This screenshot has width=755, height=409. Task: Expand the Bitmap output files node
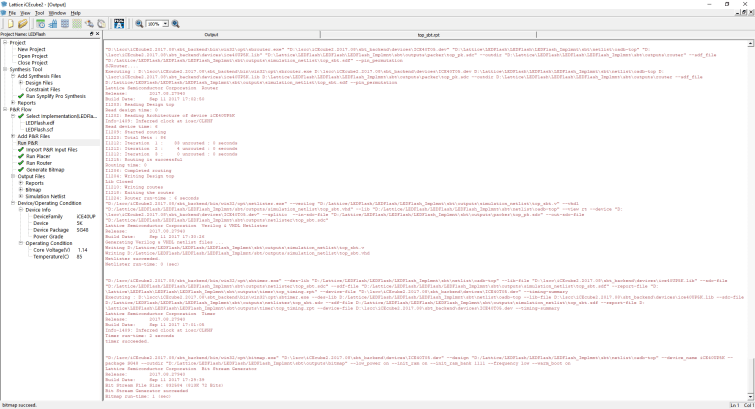click(x=13, y=189)
